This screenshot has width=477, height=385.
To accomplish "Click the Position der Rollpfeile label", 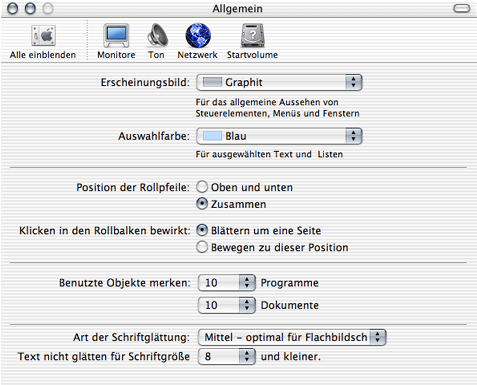I will [x=133, y=187].
